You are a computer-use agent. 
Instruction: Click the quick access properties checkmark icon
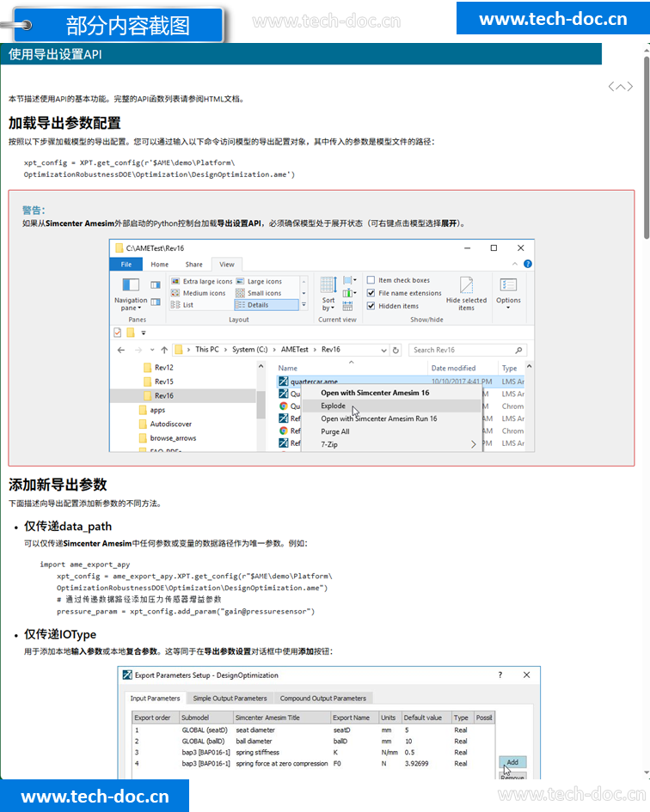point(118,333)
